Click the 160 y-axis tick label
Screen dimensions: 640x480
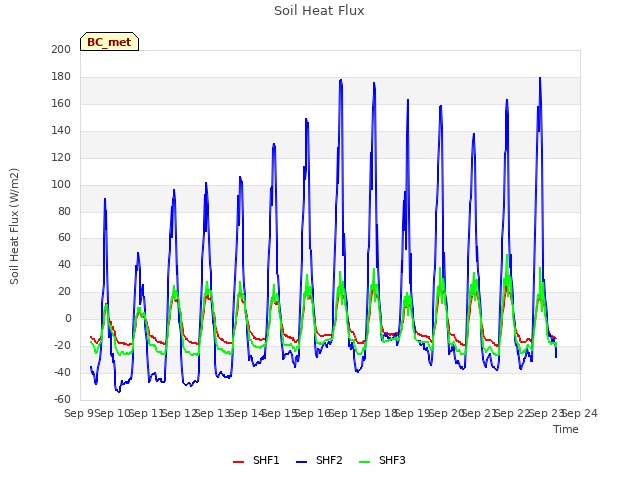pyautogui.click(x=61, y=103)
